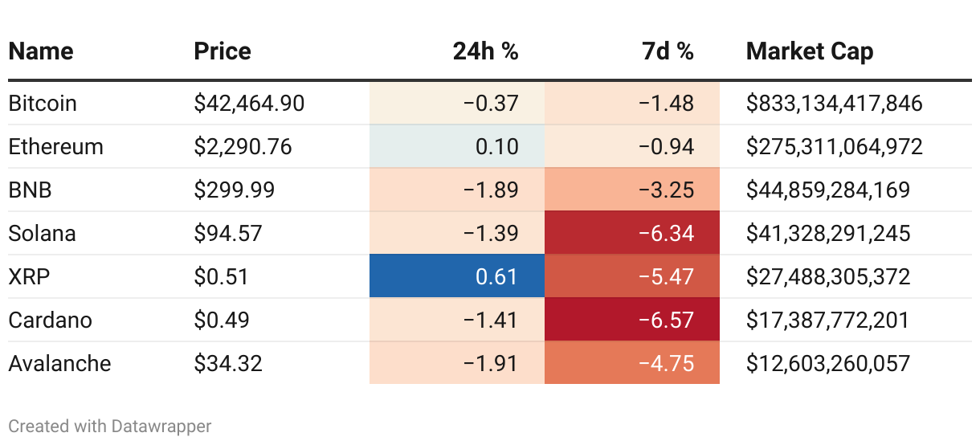Sort by the Price column header
Viewport: 980px width, 445px height.
(x=223, y=51)
